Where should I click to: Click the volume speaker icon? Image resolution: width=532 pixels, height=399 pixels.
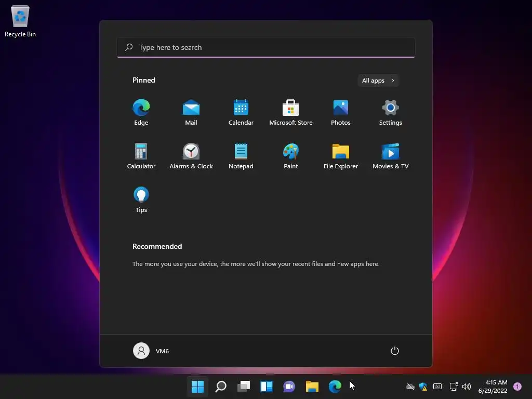467,387
